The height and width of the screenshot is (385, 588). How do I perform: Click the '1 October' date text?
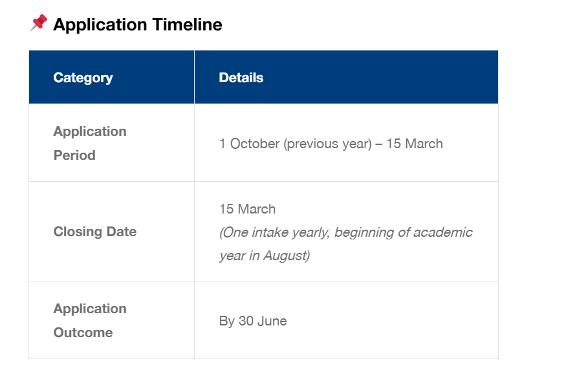(x=249, y=144)
